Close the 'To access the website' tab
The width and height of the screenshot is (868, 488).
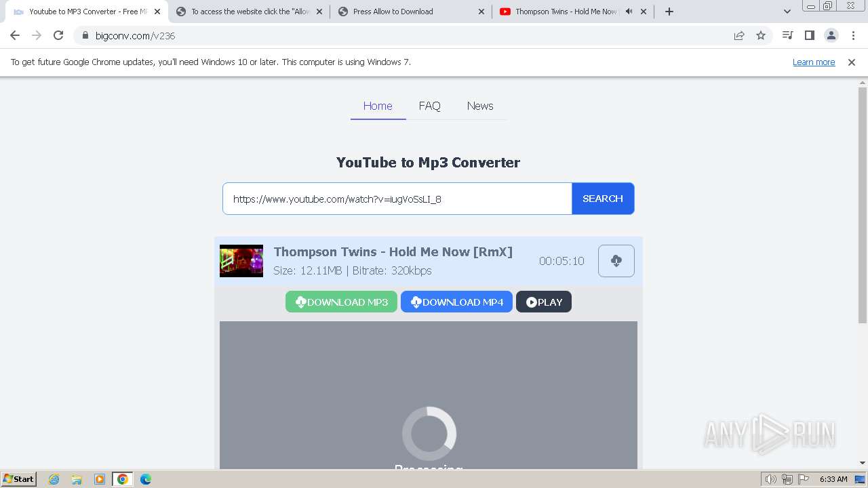[319, 12]
